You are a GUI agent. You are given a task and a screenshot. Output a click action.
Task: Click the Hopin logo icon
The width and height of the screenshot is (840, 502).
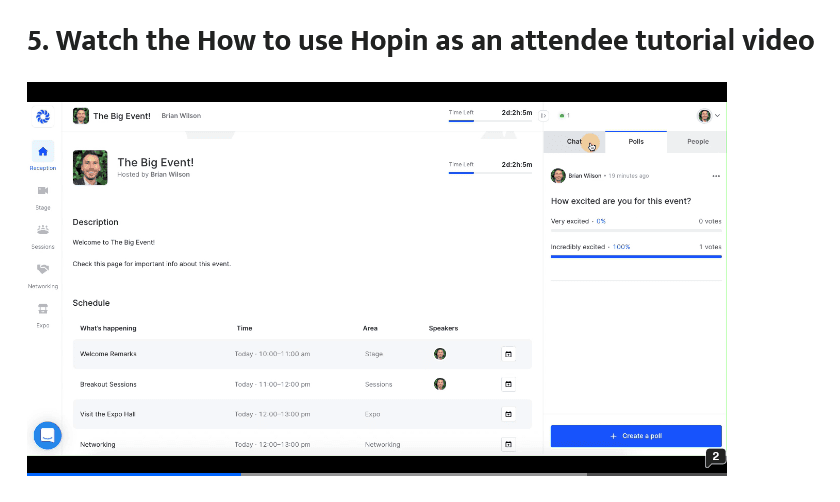43,116
